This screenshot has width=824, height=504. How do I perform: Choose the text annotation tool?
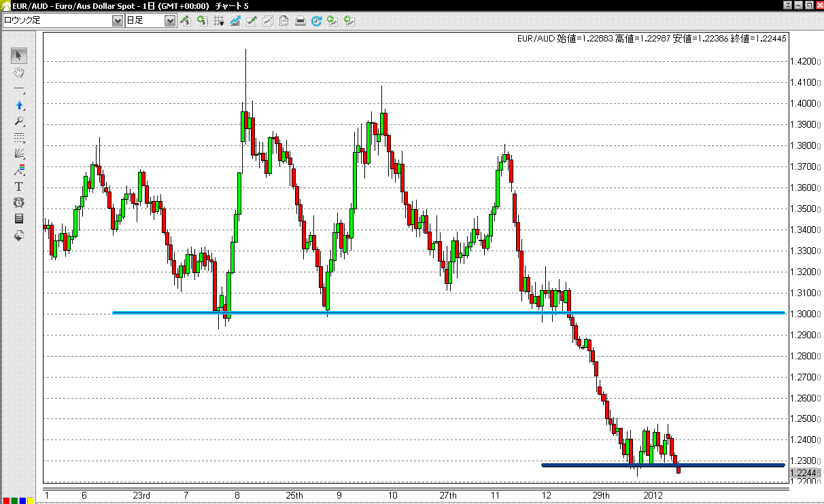tap(19, 186)
